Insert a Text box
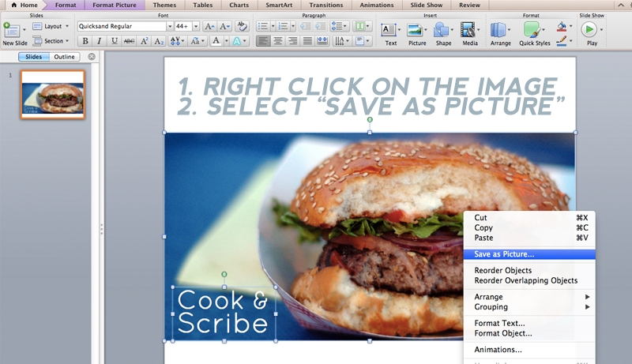This screenshot has width=632, height=364. tap(389, 30)
